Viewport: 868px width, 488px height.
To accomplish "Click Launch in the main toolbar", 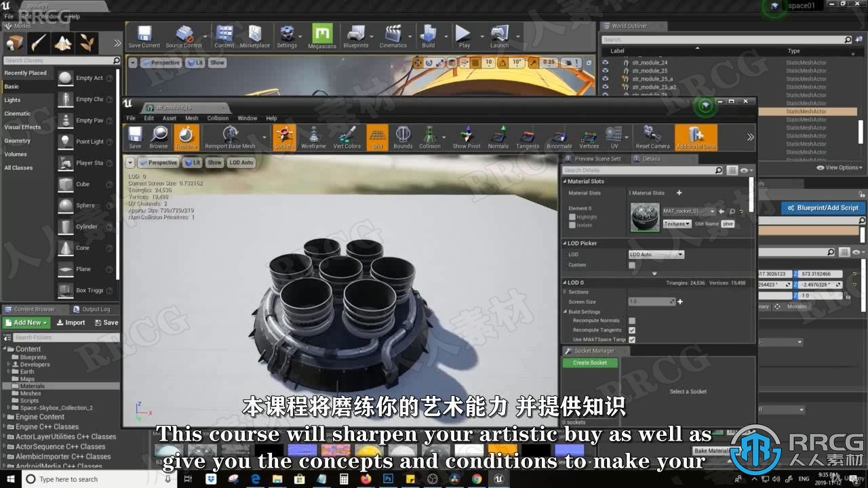I will tap(499, 37).
